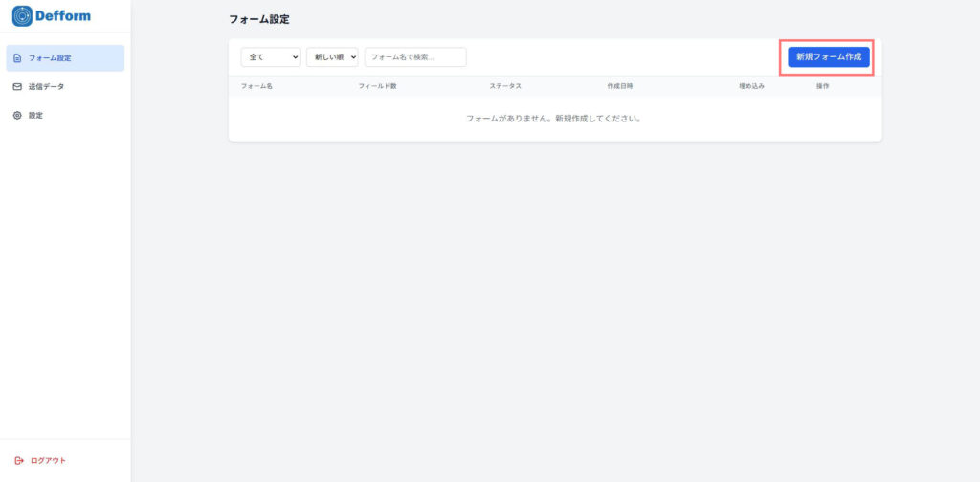Screen dimensions: 980x482
Task: Click the document icon beside フォーム設定
Action: (x=17, y=58)
